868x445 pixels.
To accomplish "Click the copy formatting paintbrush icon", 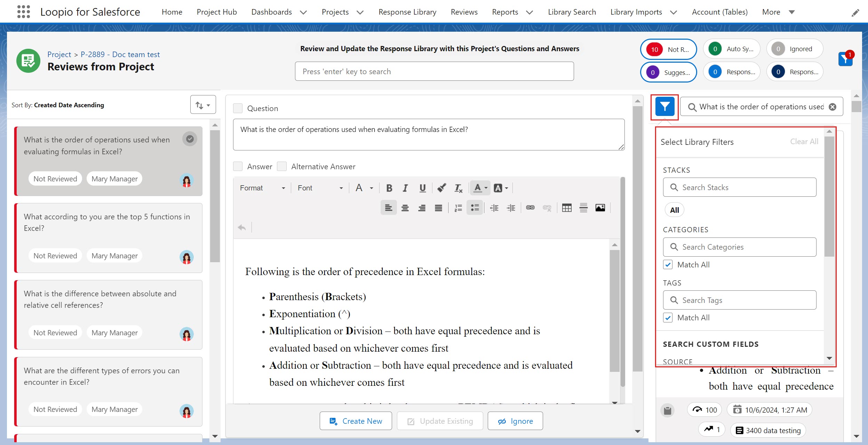I will (x=441, y=188).
